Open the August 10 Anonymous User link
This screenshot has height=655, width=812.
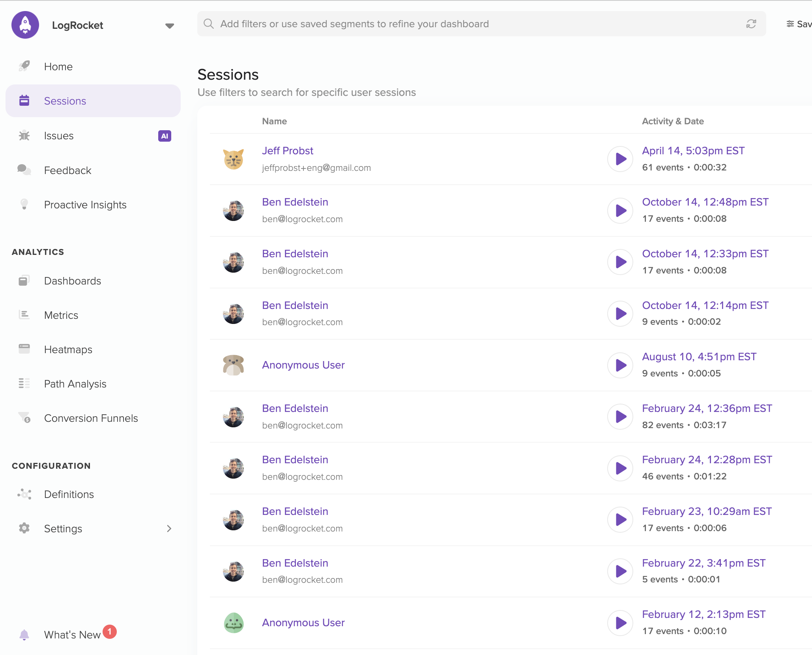coord(303,365)
